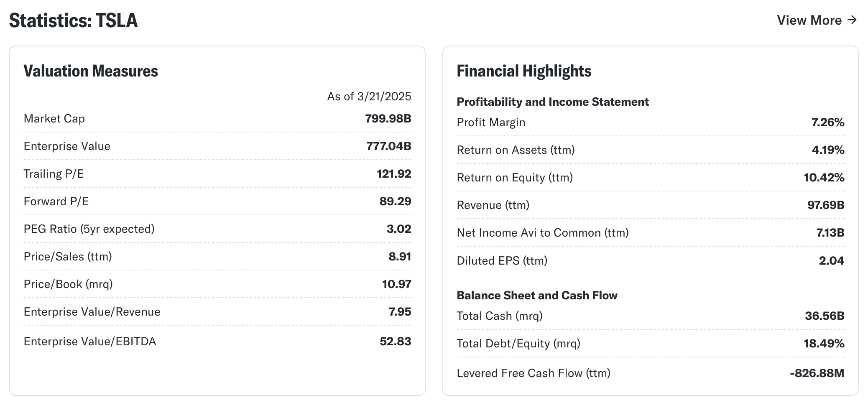The height and width of the screenshot is (403, 868).
Task: Click the Balance Sheet and Cash Flow subheading
Action: pyautogui.click(x=537, y=296)
